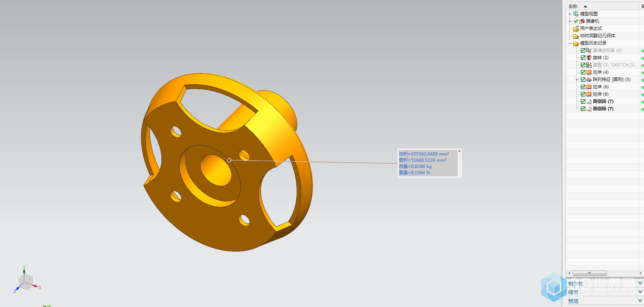
Task: Click the 用户表达式 folder icon
Action: [576, 28]
